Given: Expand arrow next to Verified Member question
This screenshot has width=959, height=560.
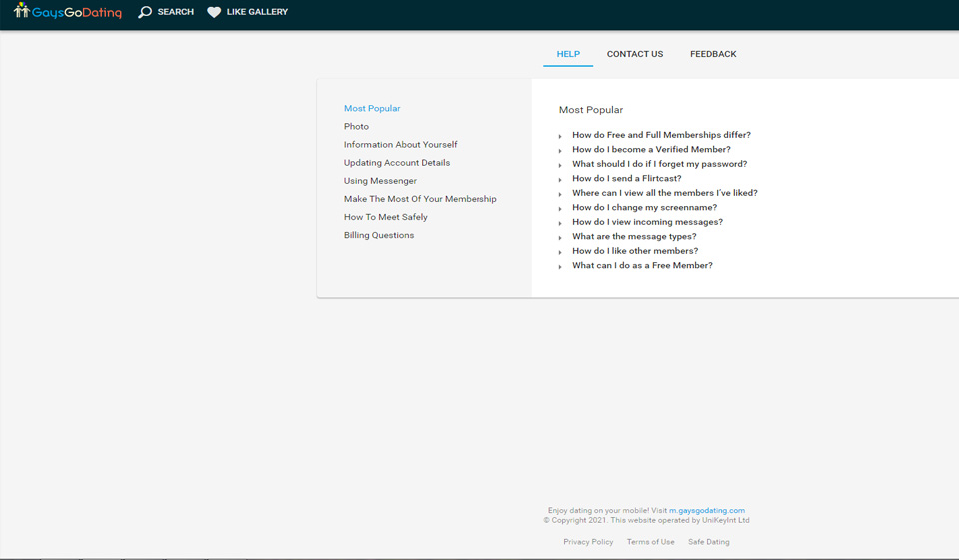Looking at the screenshot, I should [x=561, y=151].
